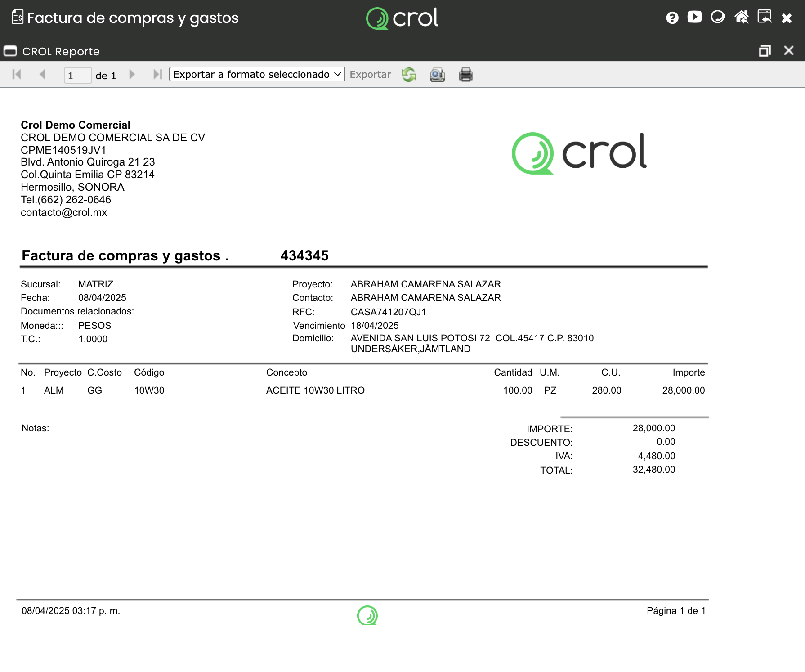
Task: Click the IVA amount 4,480.00
Action: pyautogui.click(x=657, y=456)
